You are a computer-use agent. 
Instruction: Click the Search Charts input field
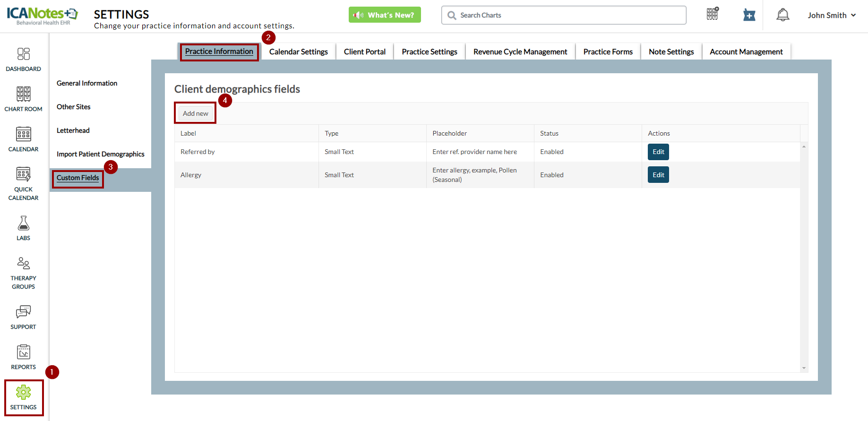point(567,15)
